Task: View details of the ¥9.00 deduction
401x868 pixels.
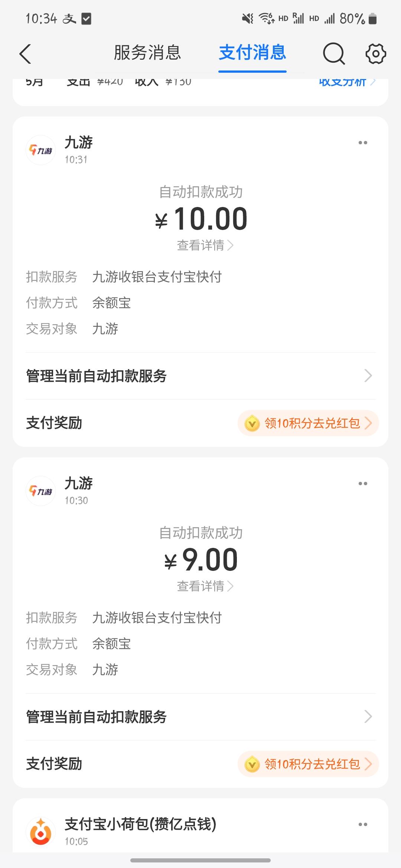Action: (205, 586)
